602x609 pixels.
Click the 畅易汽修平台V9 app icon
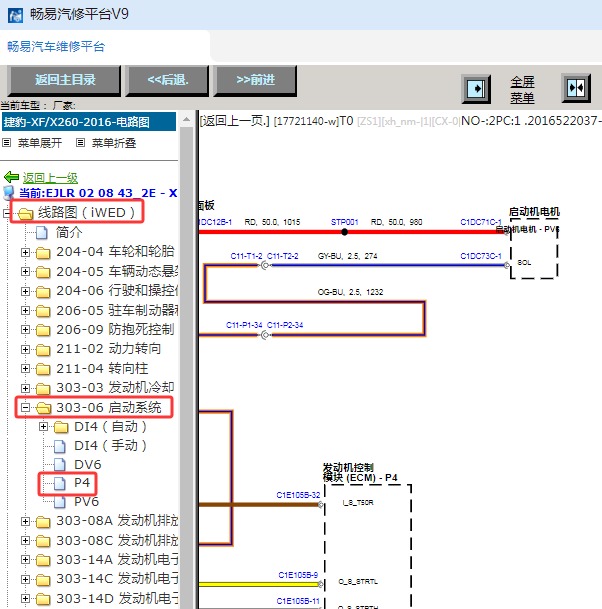coord(15,15)
